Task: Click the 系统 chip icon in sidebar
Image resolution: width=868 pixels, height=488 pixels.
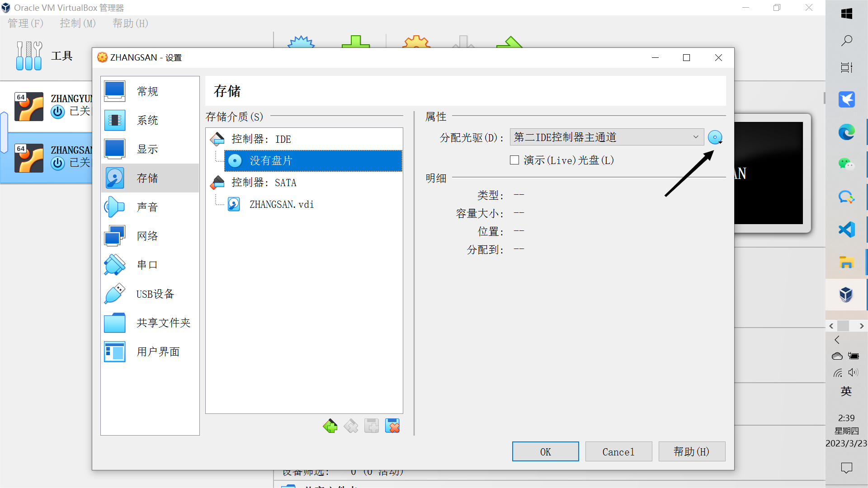Action: [115, 120]
